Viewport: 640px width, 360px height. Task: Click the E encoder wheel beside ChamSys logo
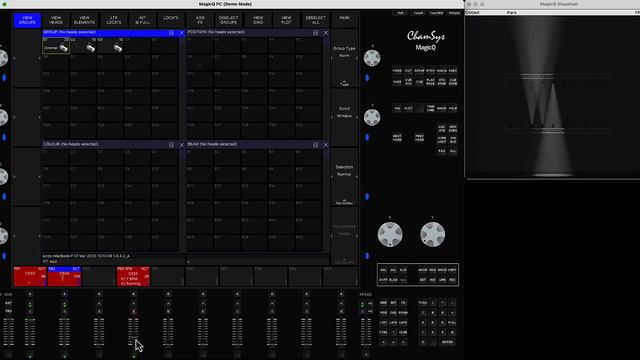372,58
